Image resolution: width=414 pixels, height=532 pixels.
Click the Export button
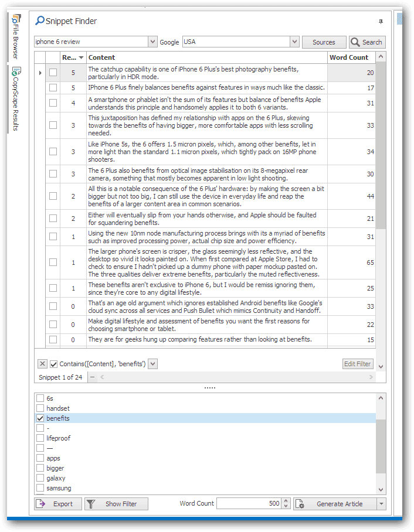58,504
